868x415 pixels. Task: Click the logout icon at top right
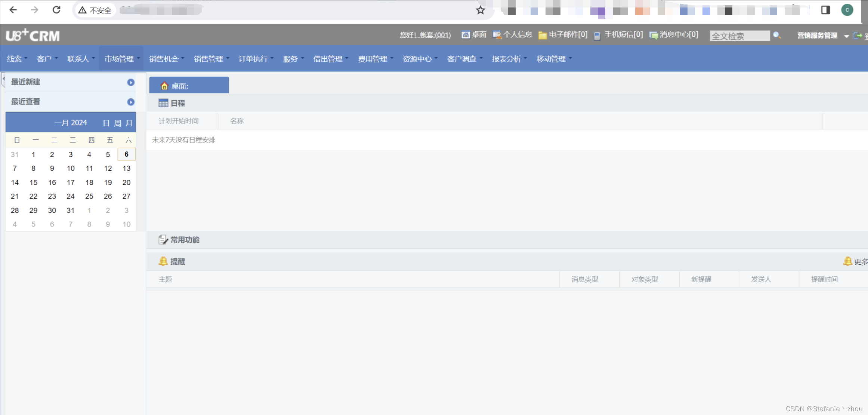pyautogui.click(x=858, y=36)
